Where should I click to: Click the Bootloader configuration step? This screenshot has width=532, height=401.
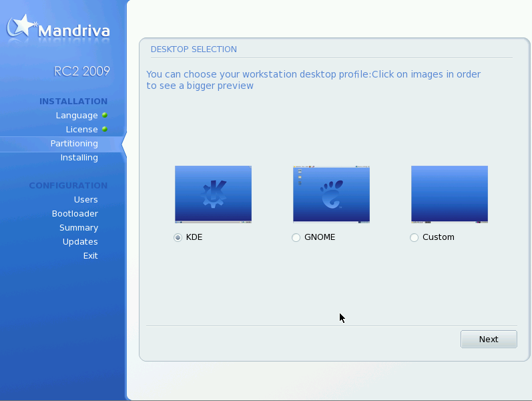(x=75, y=214)
